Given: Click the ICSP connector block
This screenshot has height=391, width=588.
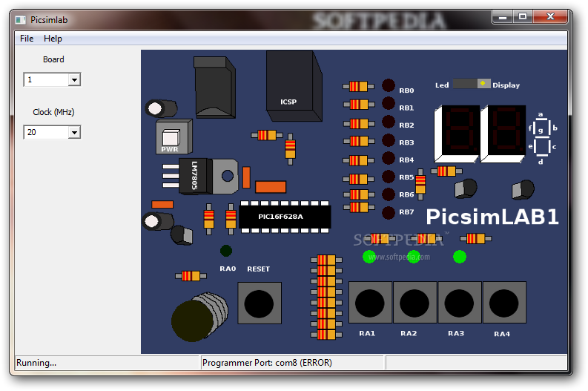Looking at the screenshot, I should [x=294, y=86].
